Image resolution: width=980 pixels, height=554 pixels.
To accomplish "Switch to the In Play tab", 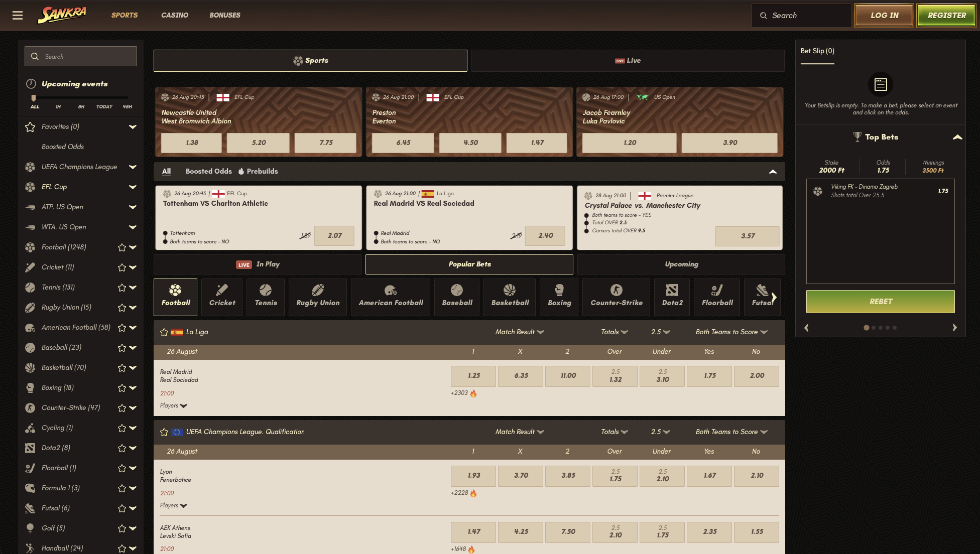I will coord(258,264).
